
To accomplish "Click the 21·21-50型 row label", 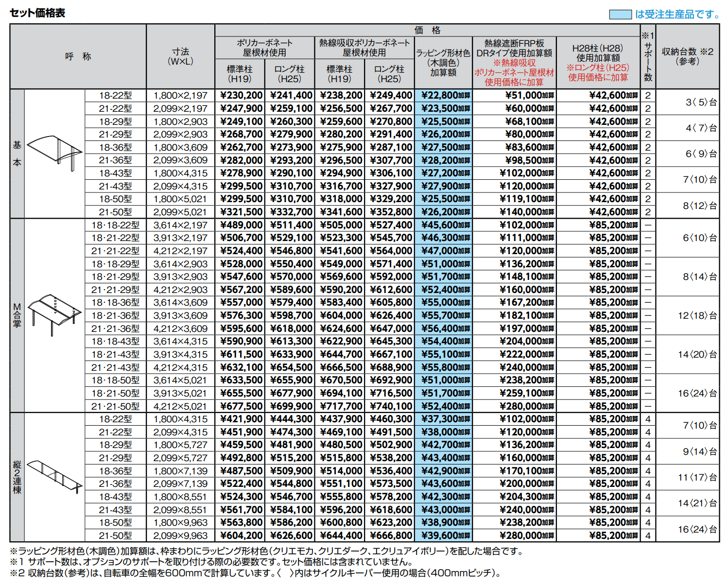I will click(x=115, y=406).
